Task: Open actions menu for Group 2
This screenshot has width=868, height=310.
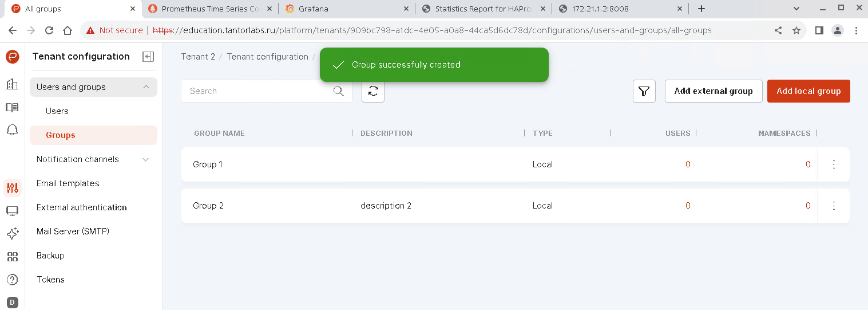Action: point(834,206)
